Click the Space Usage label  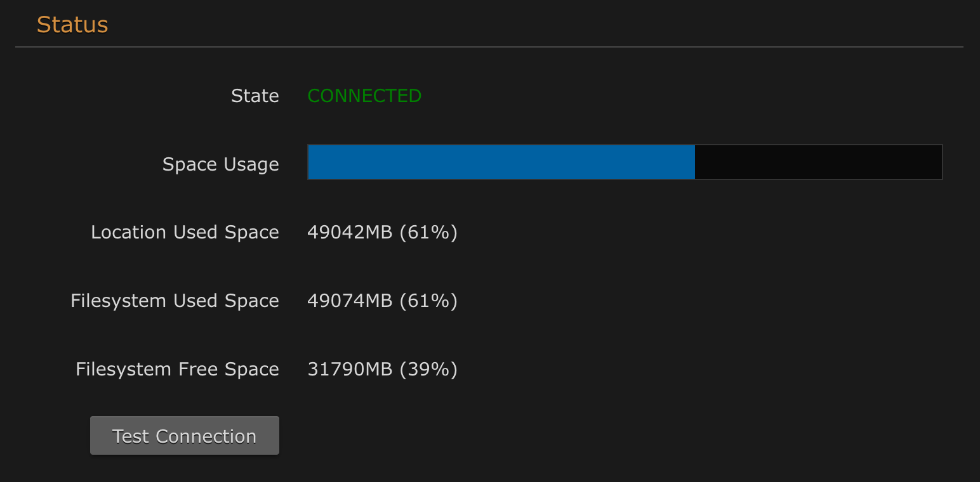[220, 164]
